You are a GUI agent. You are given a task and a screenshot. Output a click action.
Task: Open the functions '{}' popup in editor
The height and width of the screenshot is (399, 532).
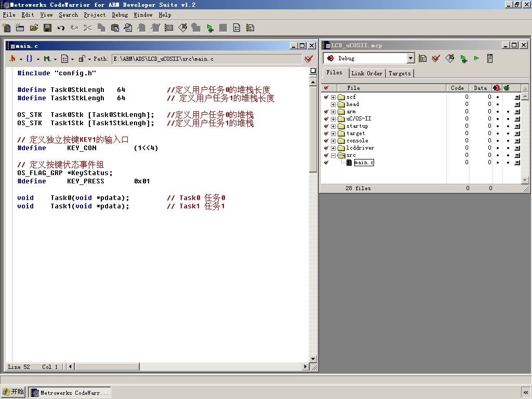(x=32, y=59)
